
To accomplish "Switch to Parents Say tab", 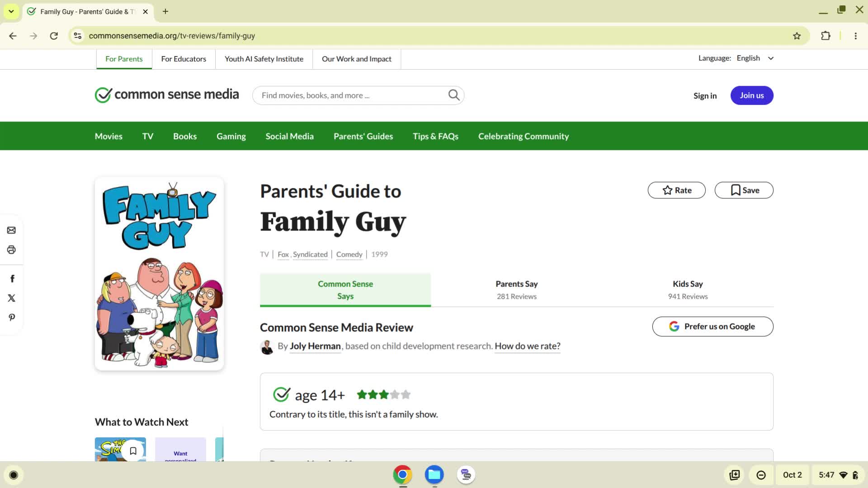I will tap(516, 290).
